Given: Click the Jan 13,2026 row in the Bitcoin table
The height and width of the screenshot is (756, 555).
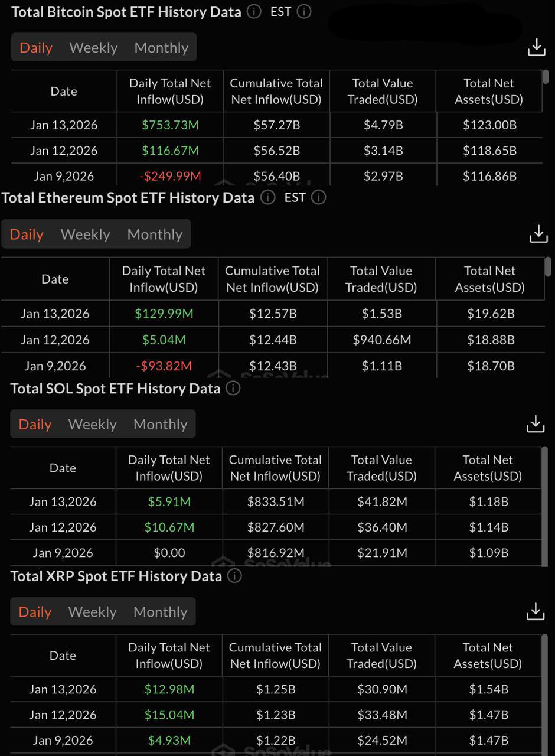Looking at the screenshot, I should tap(64, 125).
